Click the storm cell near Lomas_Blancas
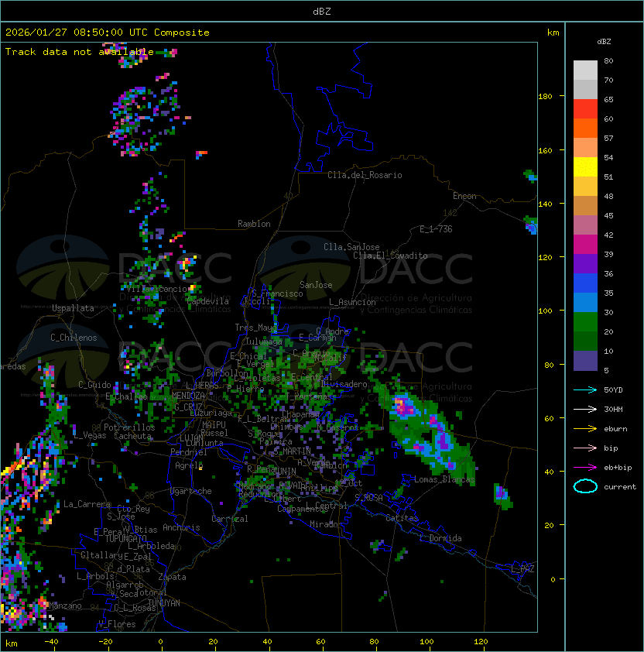 (x=430, y=438)
